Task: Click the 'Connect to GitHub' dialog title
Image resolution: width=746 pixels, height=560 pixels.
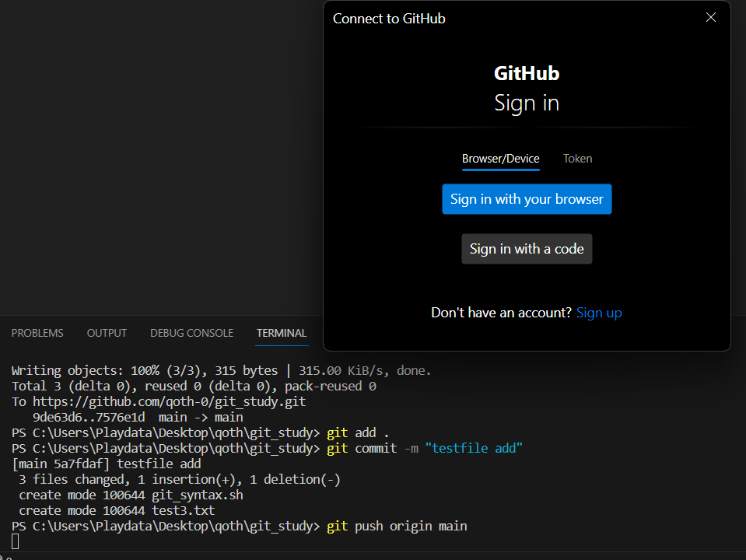Action: (389, 19)
